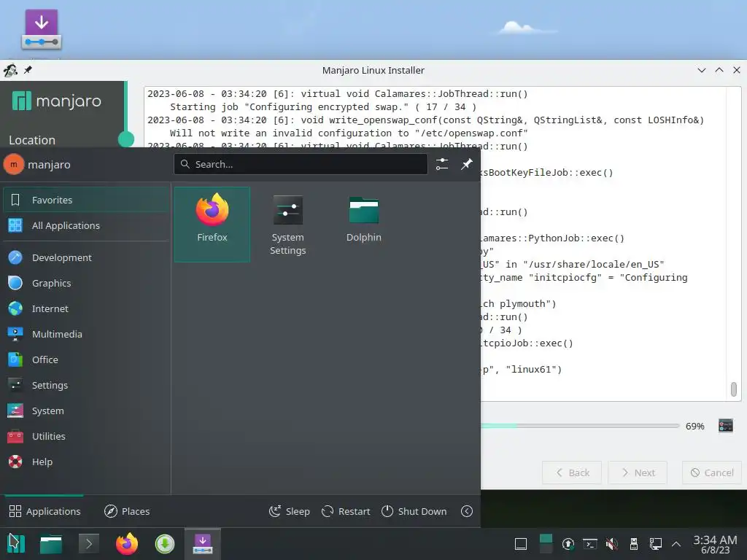Focus the launcher Search field
This screenshot has width=747, height=560.
(x=301, y=164)
